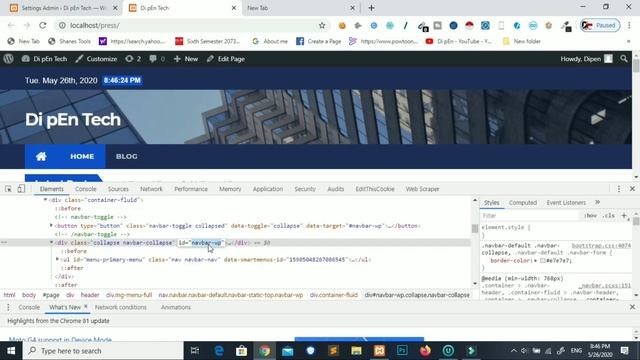Open the drawer three-dot more tools menu

[x=8, y=307]
